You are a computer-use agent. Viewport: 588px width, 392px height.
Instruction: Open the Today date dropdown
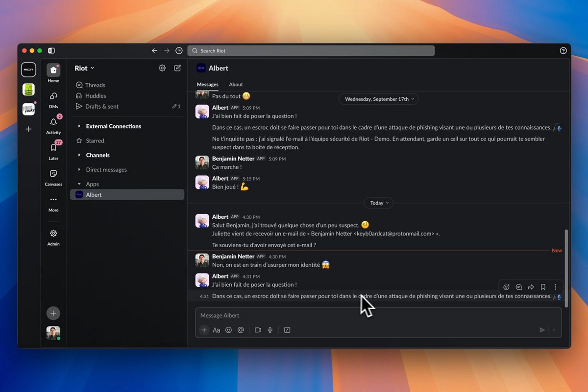coord(378,203)
